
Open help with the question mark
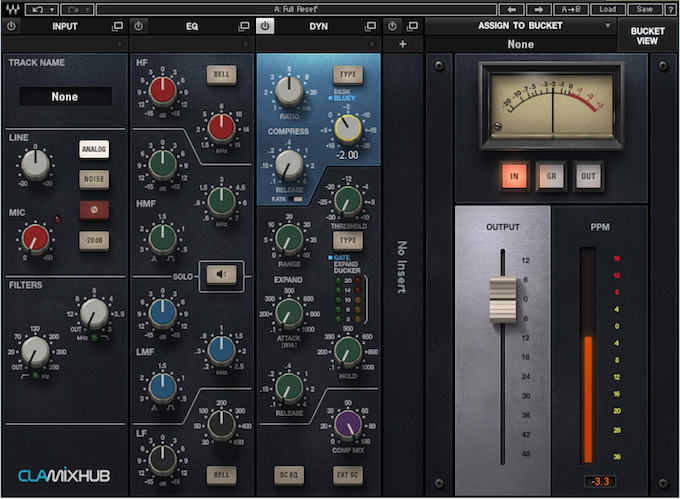pyautogui.click(x=670, y=9)
